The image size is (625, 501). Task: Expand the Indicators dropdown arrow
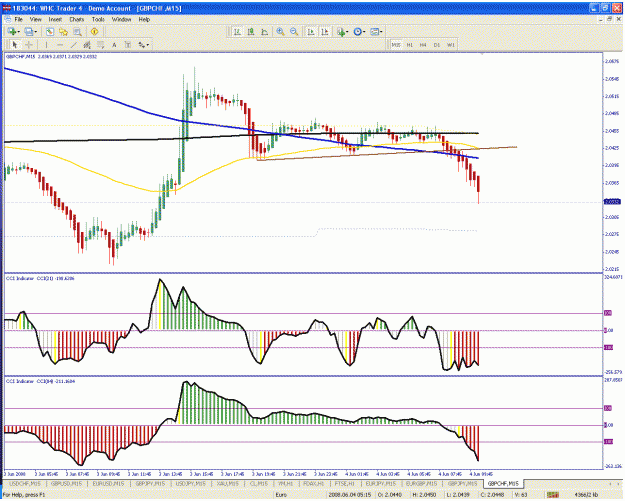348,31
